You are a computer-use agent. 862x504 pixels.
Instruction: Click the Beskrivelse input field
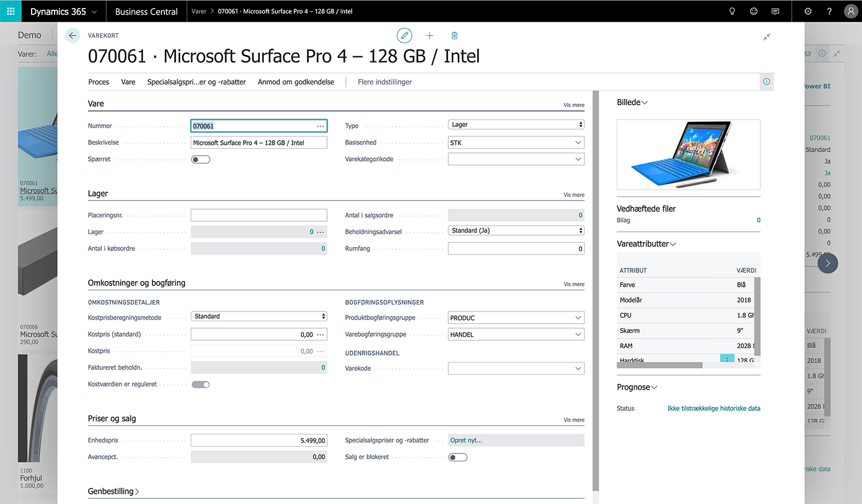(259, 143)
